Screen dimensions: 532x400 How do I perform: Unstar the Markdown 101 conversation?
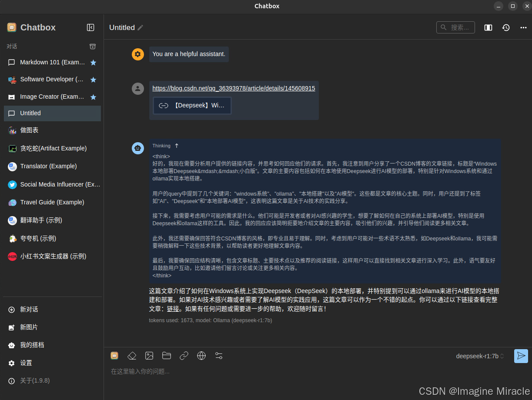[x=93, y=63]
